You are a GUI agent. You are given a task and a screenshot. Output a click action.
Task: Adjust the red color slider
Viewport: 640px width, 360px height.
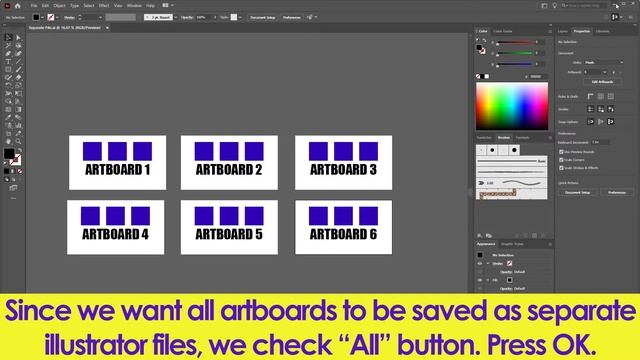[515, 42]
